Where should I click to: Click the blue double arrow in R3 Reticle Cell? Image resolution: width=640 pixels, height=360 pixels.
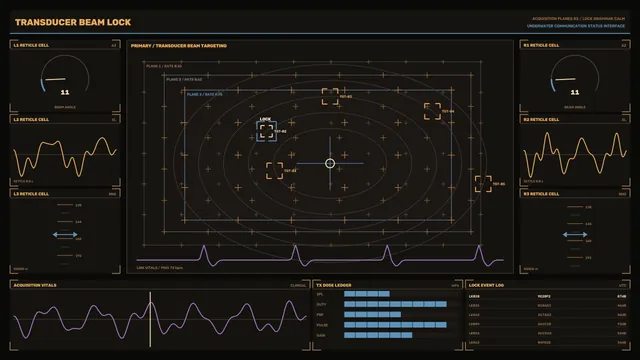point(575,235)
